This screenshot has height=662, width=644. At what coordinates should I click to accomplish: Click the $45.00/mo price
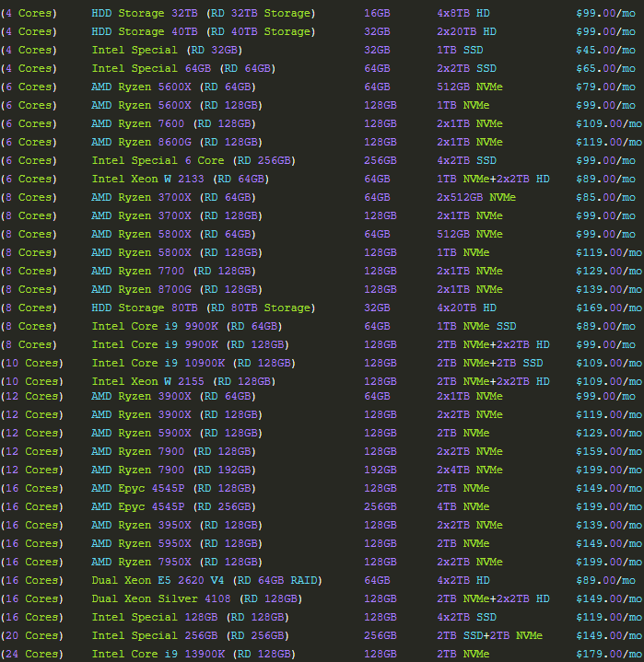pyautogui.click(x=605, y=51)
